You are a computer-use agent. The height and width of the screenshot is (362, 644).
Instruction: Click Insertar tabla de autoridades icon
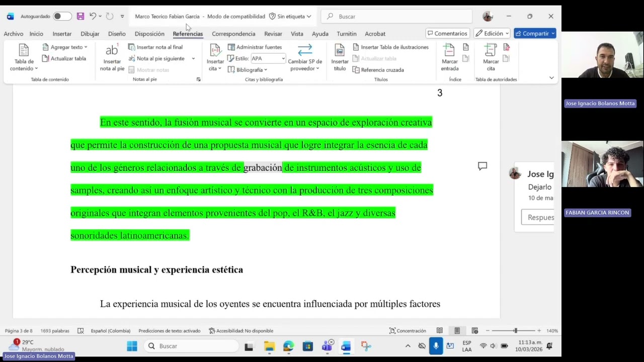pyautogui.click(x=507, y=47)
